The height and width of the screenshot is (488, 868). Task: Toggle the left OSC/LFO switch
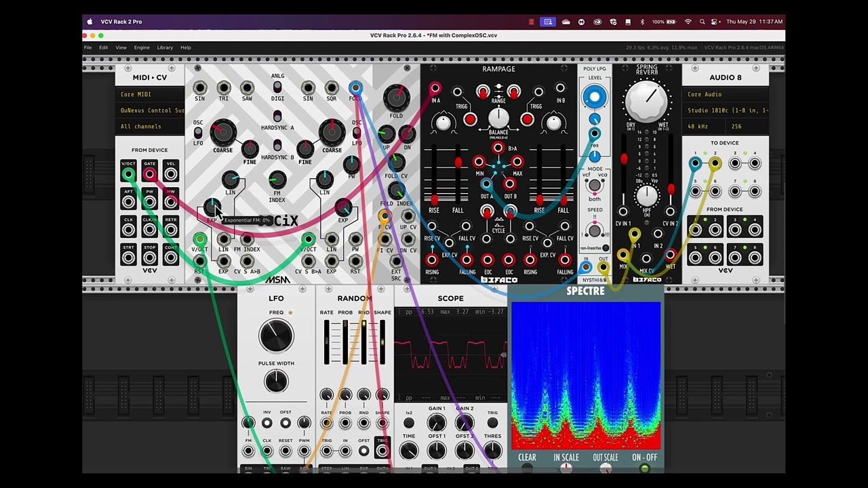point(198,133)
